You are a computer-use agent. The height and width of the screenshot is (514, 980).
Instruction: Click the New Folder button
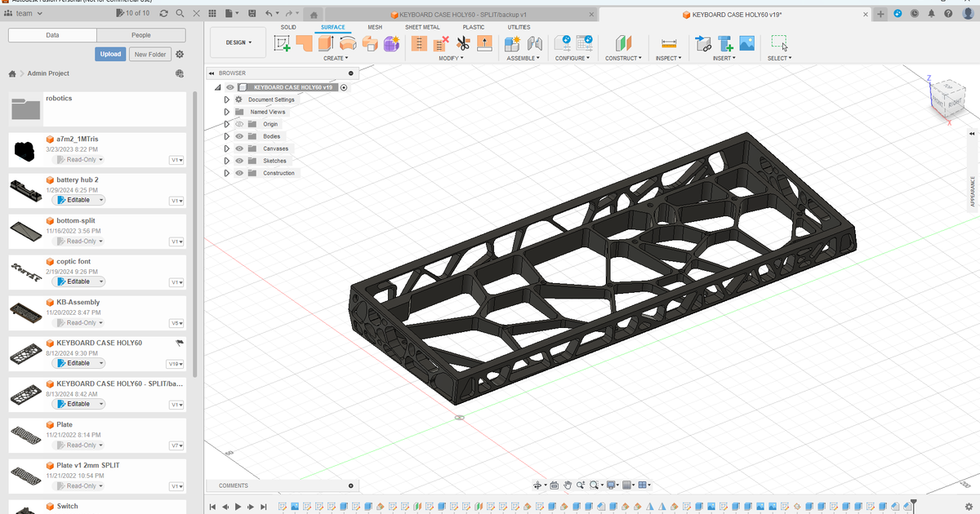[x=150, y=54]
